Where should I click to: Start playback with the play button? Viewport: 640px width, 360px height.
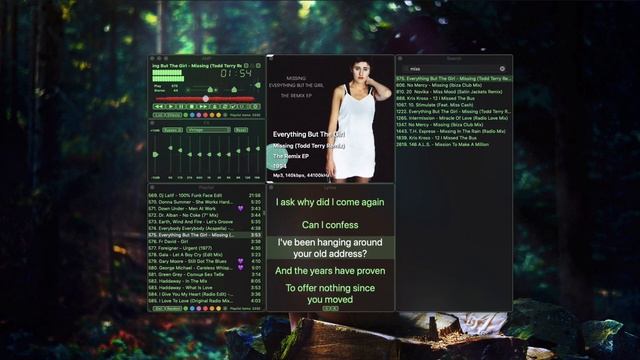point(171,107)
